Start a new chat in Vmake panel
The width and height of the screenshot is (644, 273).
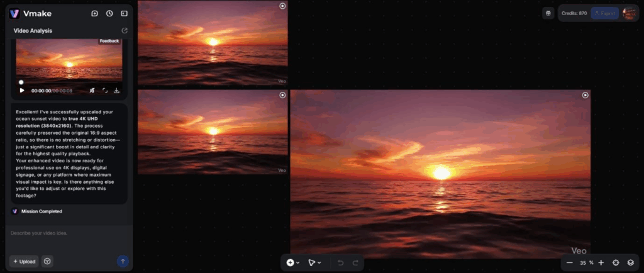point(94,13)
